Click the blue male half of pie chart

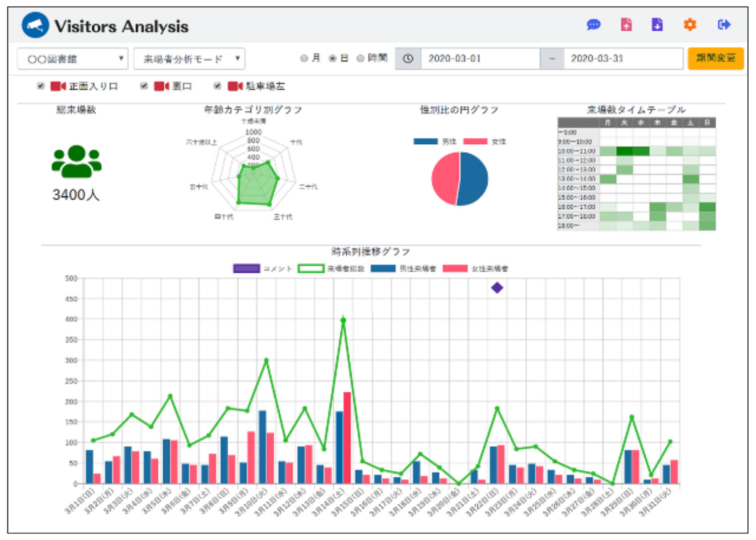click(474, 179)
